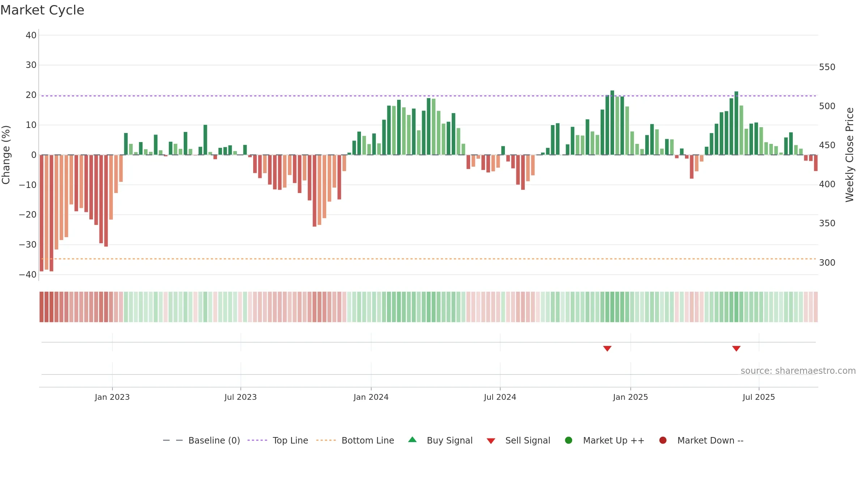Click the purple dotted Top Line legend swatch
The width and height of the screenshot is (868, 488).
(x=257, y=440)
